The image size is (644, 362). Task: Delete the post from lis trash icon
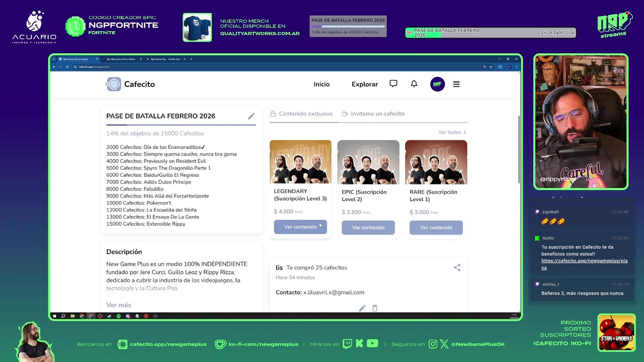pos(375,308)
